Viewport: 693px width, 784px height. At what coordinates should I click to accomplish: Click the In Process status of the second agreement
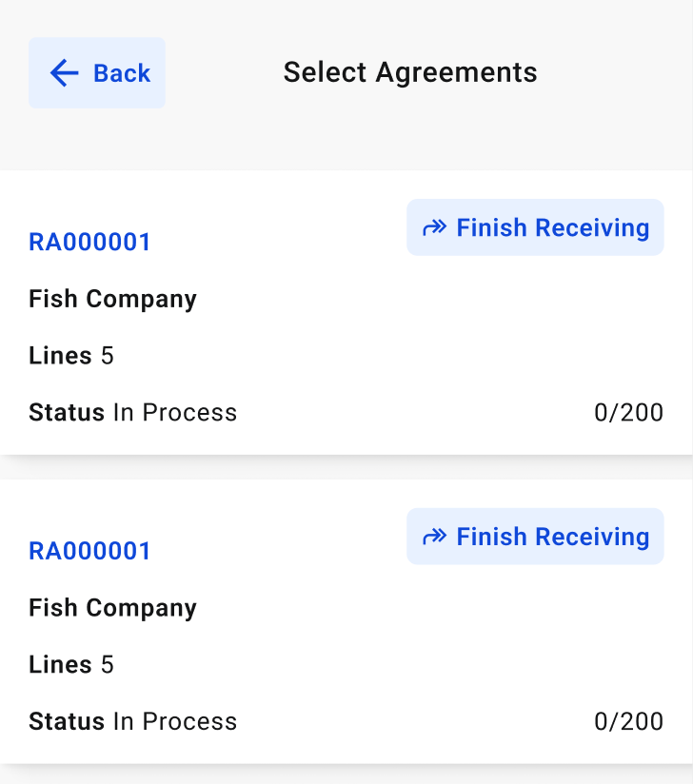pos(175,722)
